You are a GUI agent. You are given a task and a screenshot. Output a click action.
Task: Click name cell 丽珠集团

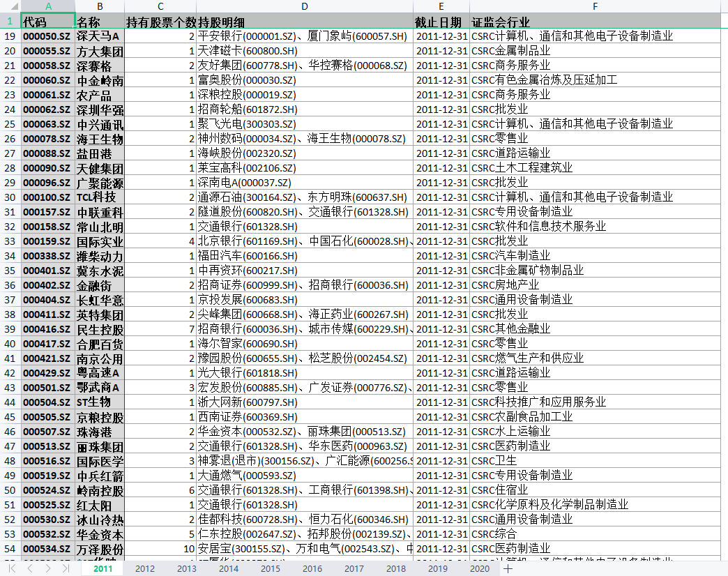100,446
